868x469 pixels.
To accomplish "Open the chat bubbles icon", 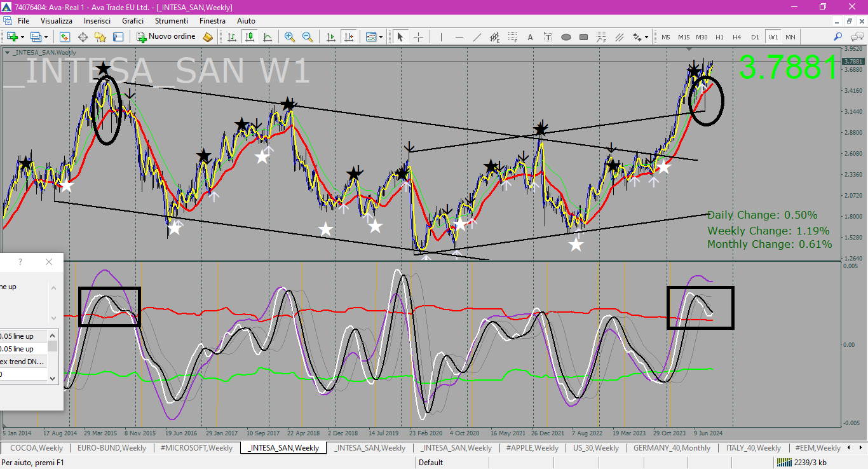I will coord(856,37).
